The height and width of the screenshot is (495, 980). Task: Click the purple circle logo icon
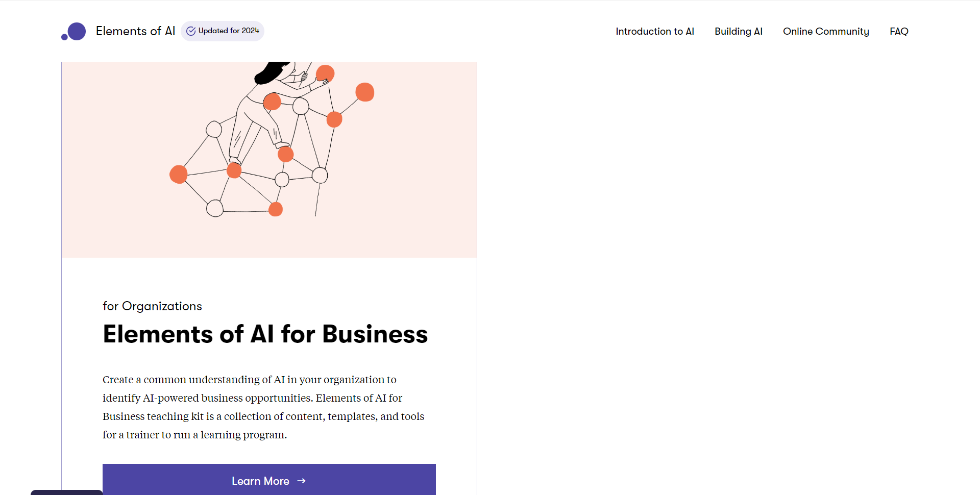tap(77, 31)
